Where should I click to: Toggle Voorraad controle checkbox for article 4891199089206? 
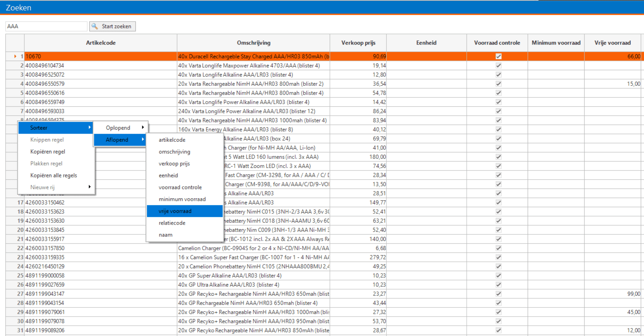pyautogui.click(x=498, y=330)
